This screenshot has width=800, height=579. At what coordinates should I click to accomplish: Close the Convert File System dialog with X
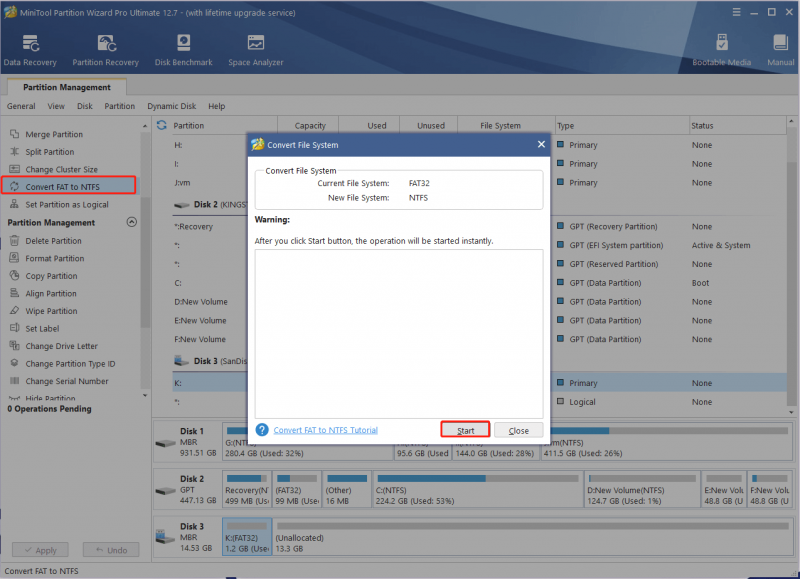[541, 144]
